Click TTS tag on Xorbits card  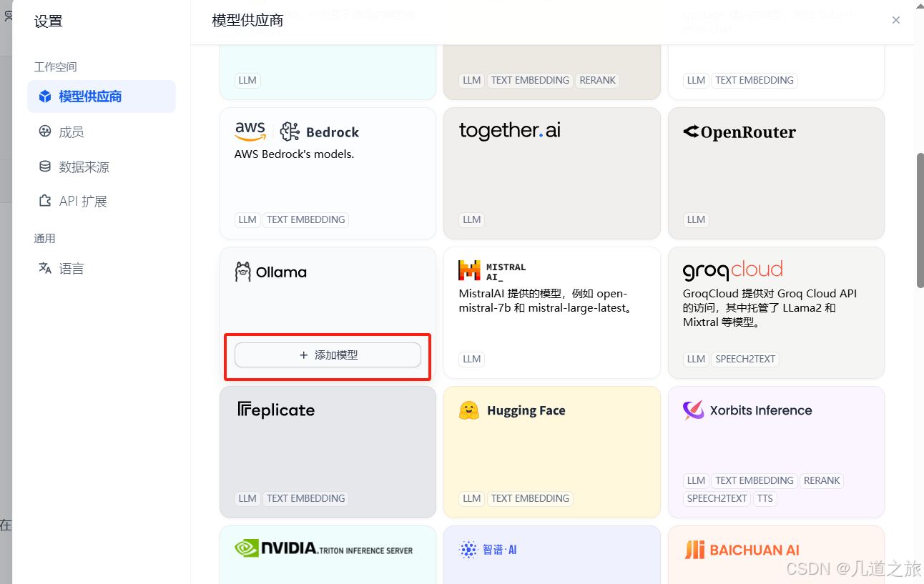point(765,498)
